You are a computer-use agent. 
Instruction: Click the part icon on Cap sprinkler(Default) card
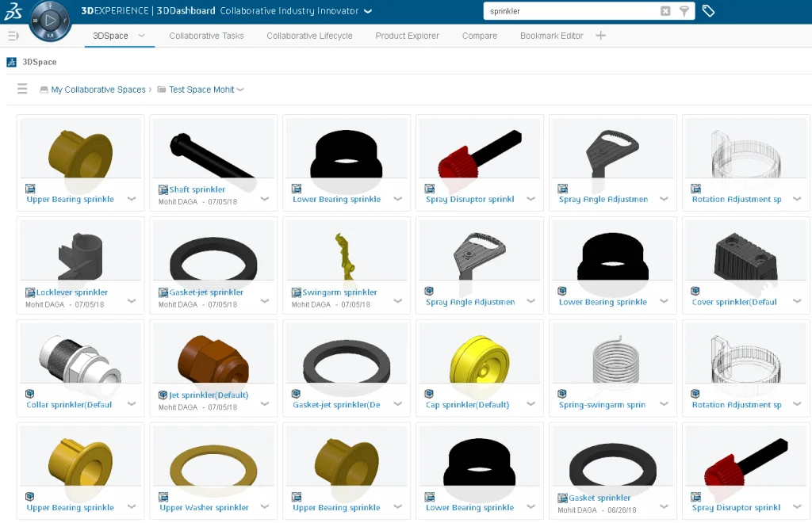(x=430, y=395)
